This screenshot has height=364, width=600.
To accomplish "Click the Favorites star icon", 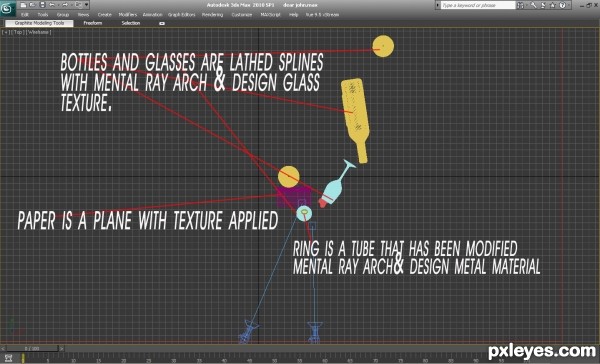I will (553, 5).
